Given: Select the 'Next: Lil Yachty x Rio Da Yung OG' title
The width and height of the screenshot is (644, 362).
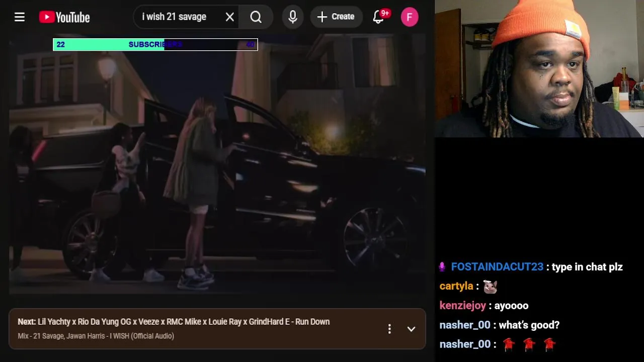Looking at the screenshot, I should point(174,322).
